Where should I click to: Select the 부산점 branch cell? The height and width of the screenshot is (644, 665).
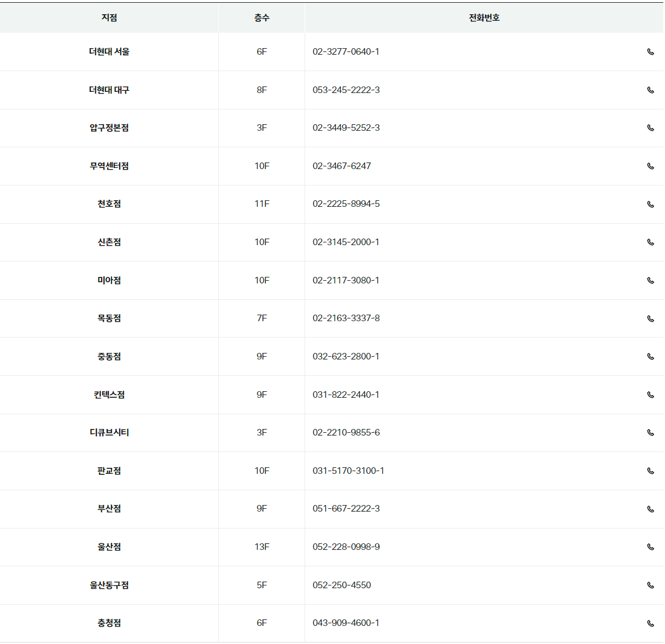coord(109,508)
